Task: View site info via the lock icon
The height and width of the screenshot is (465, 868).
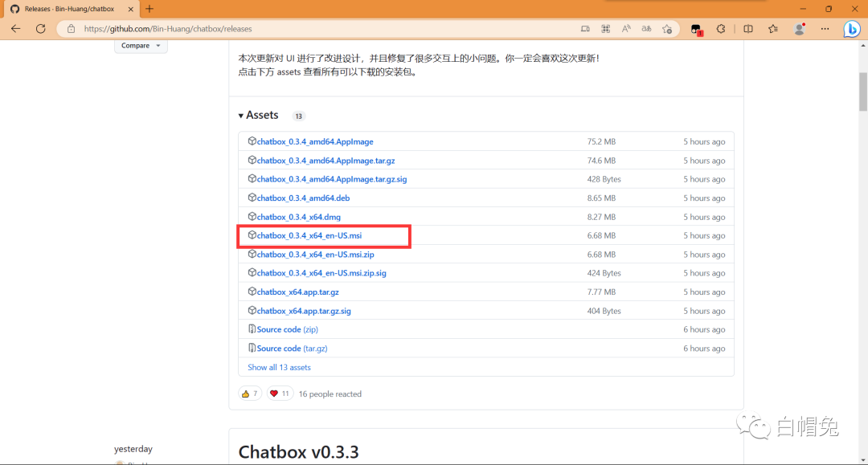Action: 71,29
